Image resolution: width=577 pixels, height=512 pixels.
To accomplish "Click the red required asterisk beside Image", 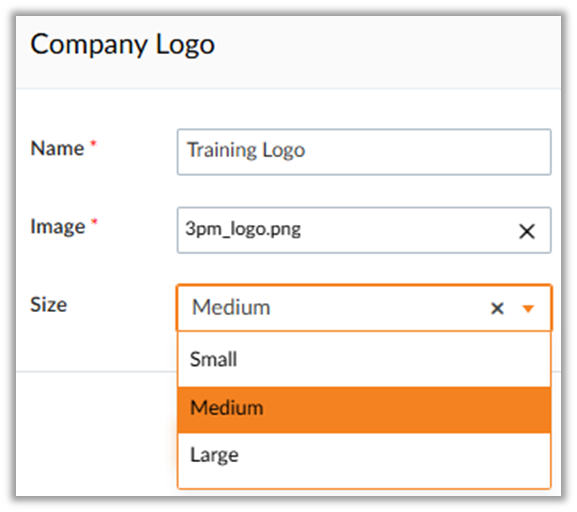I will point(94,222).
